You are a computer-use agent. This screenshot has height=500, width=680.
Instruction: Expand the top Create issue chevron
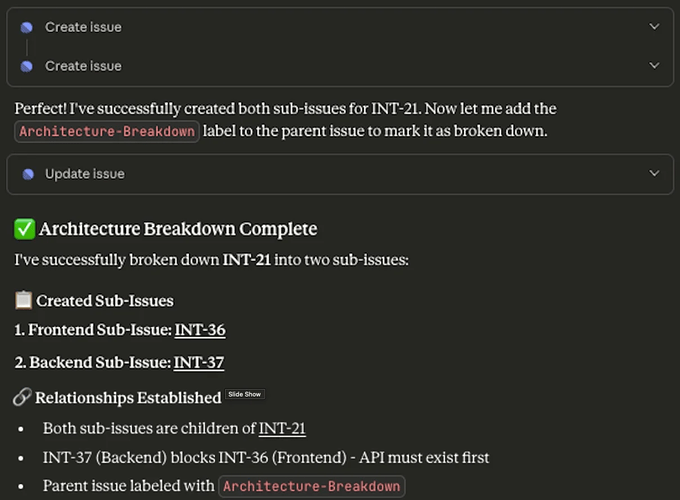coord(654,27)
